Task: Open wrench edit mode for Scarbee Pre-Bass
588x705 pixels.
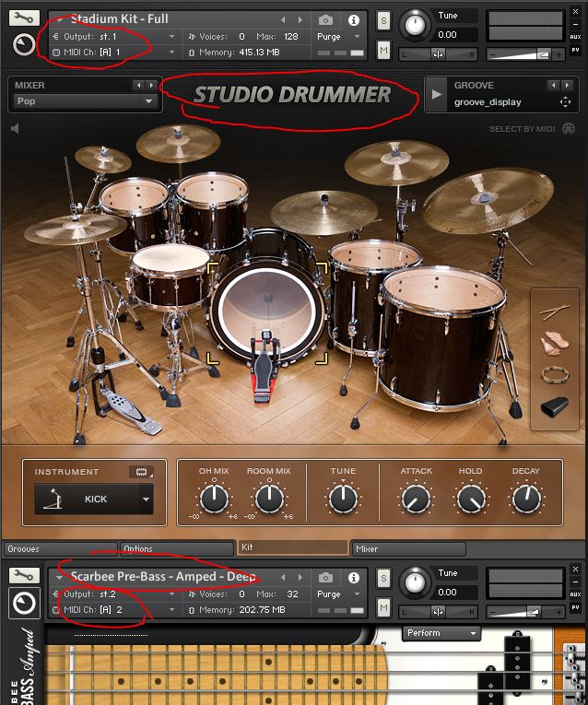Action: [24, 575]
